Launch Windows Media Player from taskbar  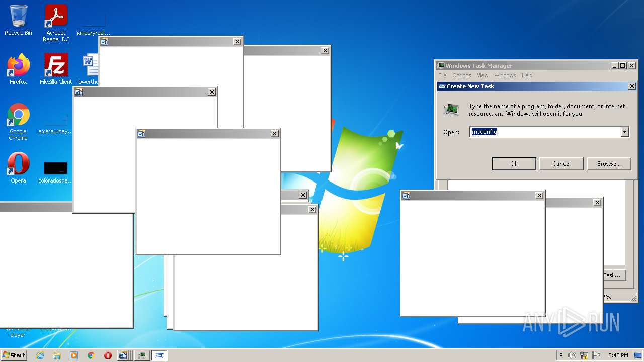pyautogui.click(x=74, y=355)
